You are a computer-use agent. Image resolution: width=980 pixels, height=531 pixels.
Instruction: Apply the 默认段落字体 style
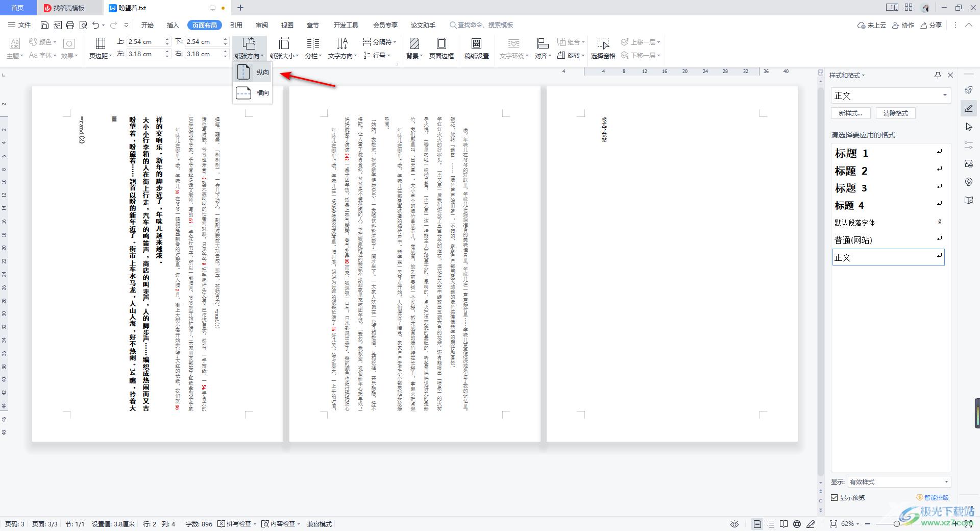coord(889,223)
